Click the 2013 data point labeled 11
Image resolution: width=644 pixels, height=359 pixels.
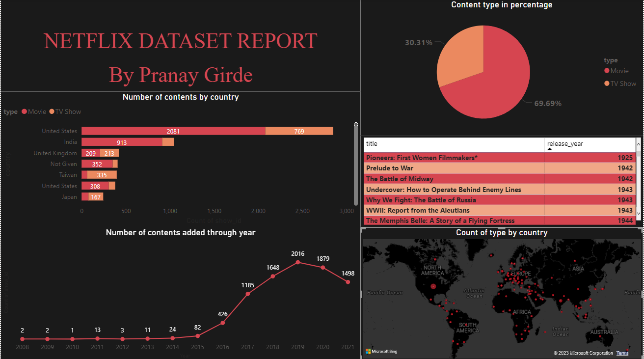147,338
